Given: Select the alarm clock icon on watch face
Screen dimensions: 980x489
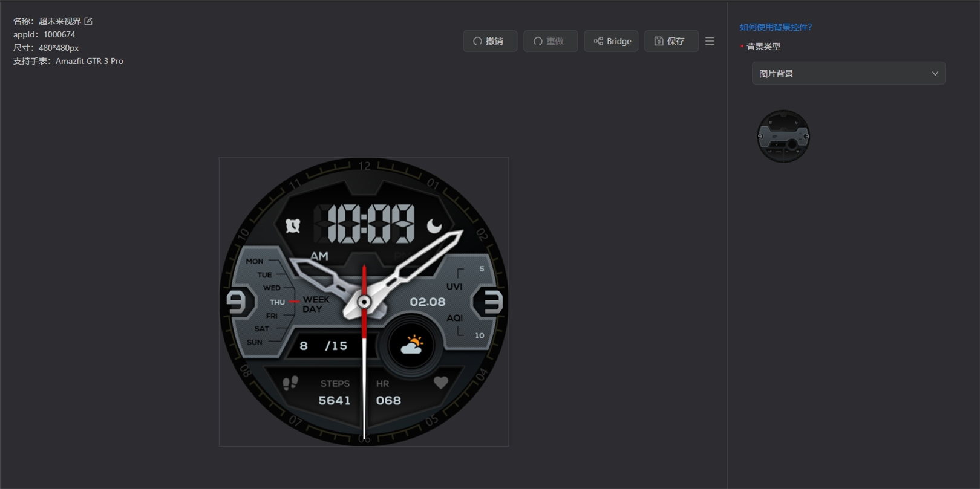Looking at the screenshot, I should pyautogui.click(x=293, y=226).
